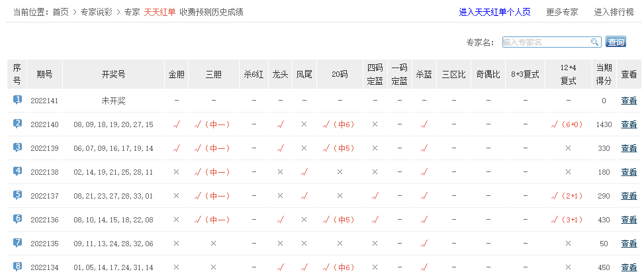The height and width of the screenshot is (278, 644).
Task: Type in the expert name search field
Action: [x=545, y=42]
